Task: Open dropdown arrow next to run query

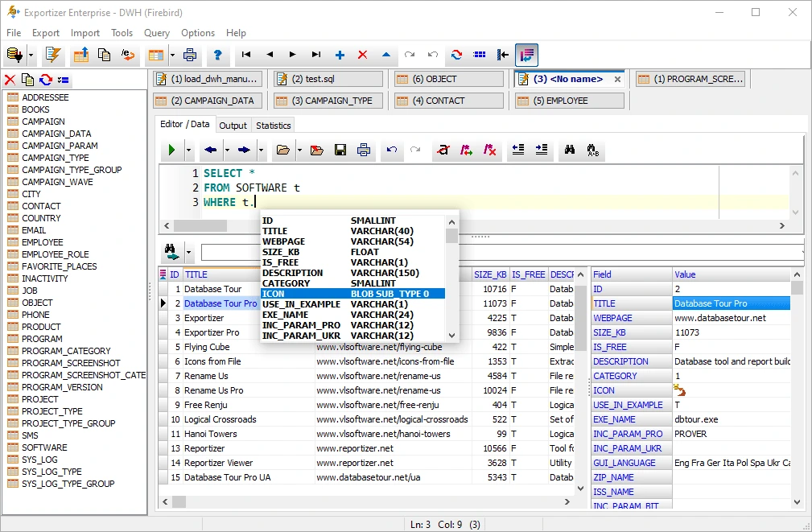Action: 188,151
